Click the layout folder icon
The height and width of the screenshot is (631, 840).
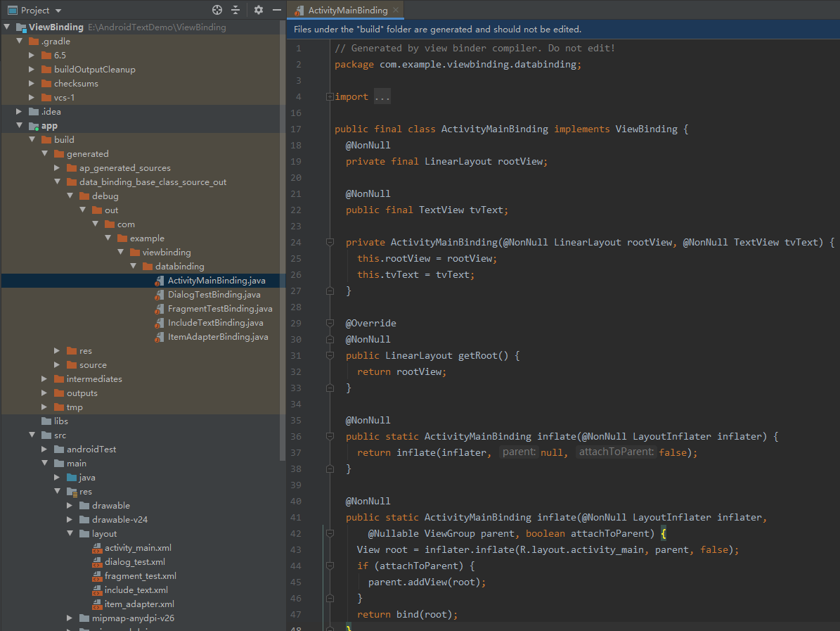(84, 534)
